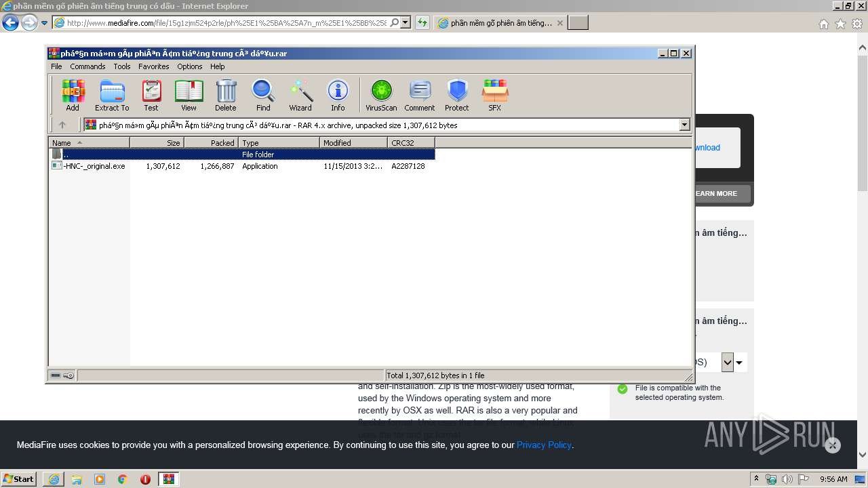The width and height of the screenshot is (868, 488).
Task: Sort by the Size column header
Action: tap(157, 142)
